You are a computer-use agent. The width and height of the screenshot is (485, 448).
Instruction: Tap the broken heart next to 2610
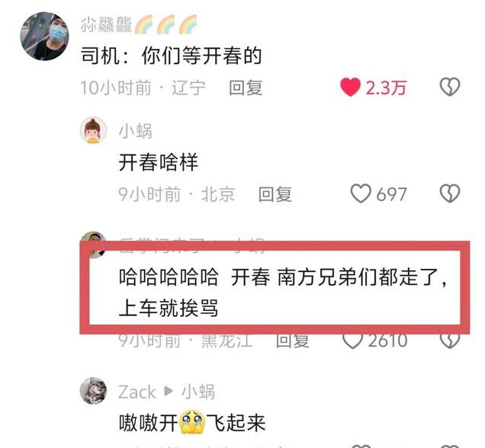pos(450,341)
